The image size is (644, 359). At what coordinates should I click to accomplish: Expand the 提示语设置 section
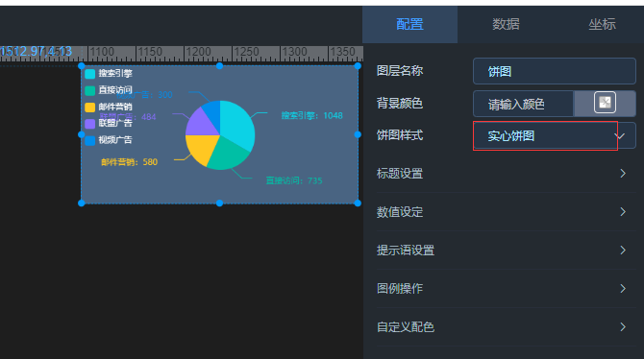click(x=506, y=250)
